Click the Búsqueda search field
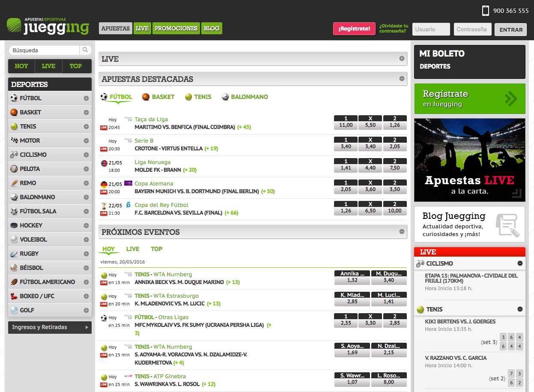This screenshot has width=534, height=392. click(x=44, y=50)
